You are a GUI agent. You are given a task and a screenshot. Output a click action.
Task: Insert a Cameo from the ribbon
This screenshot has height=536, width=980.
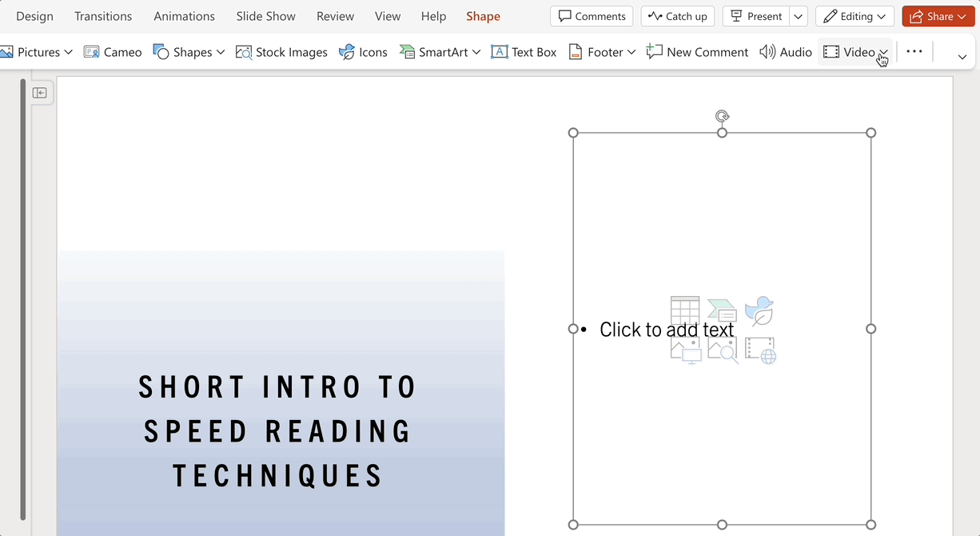pos(113,52)
